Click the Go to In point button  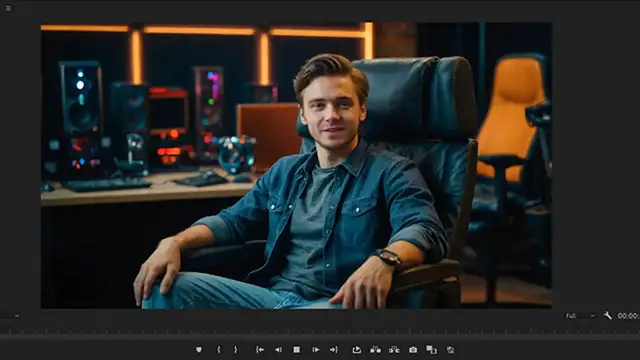tap(260, 350)
